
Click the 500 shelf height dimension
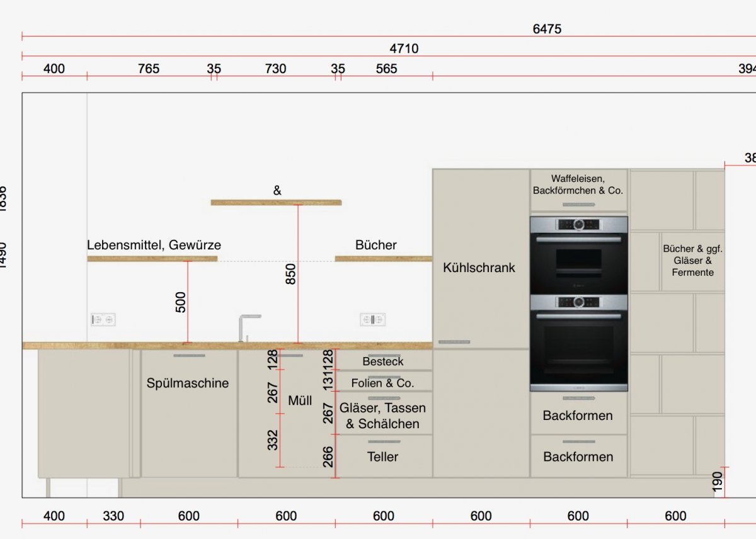pos(180,302)
